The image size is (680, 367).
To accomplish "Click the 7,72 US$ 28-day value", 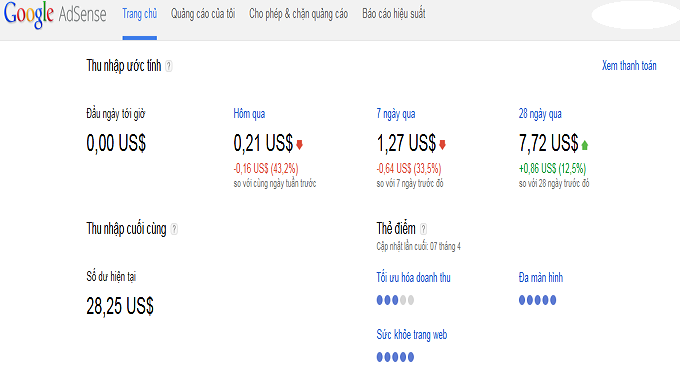I will point(549,143).
